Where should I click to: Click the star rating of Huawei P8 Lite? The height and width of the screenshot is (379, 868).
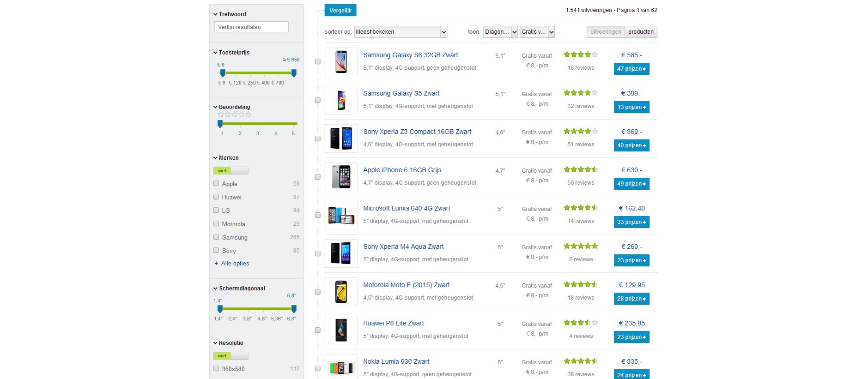pyautogui.click(x=581, y=323)
